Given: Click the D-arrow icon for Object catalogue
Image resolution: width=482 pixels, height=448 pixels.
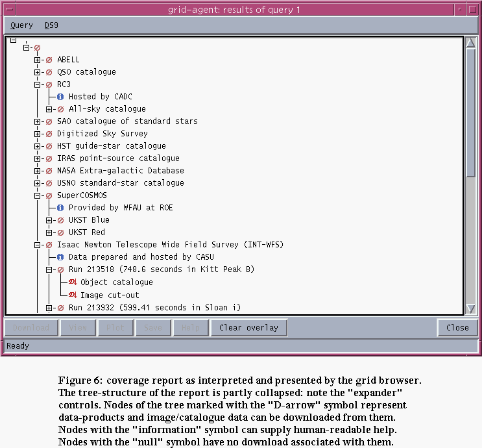Looking at the screenshot, I should tap(73, 282).
